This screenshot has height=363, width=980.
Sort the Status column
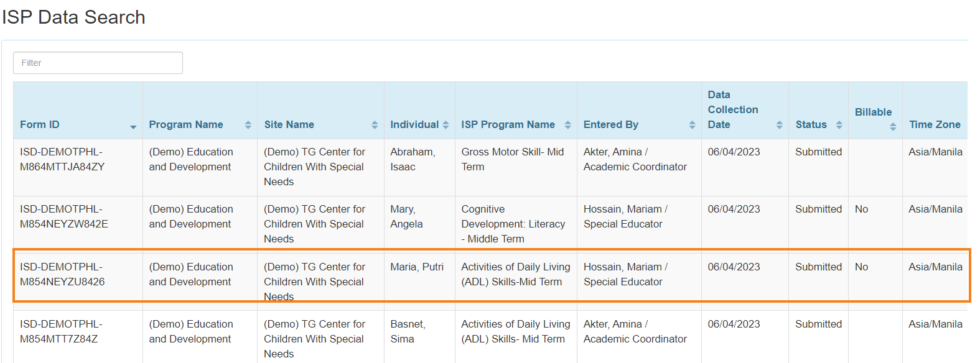tap(839, 124)
